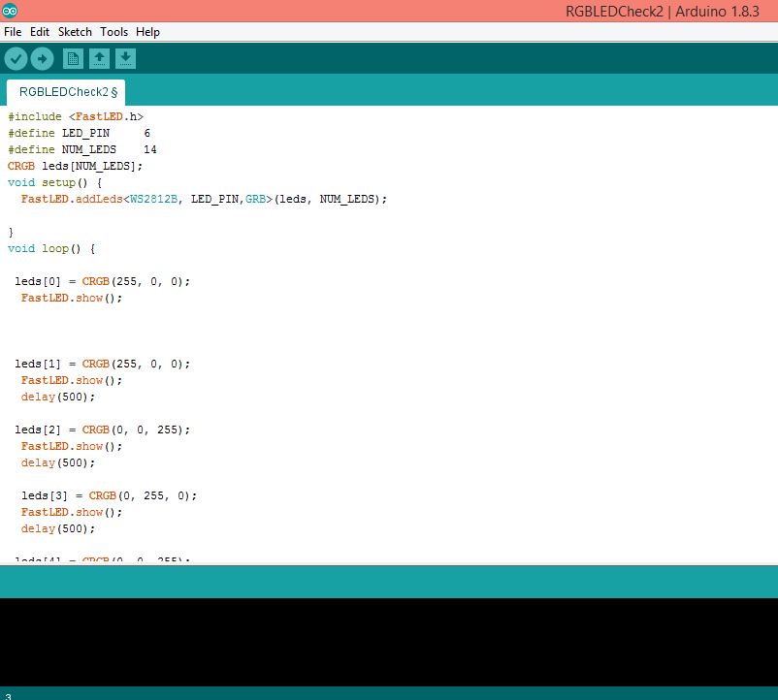The height and width of the screenshot is (700, 778).
Task: Click FastLED.show(); below the leds[2] line
Action: [x=72, y=446]
